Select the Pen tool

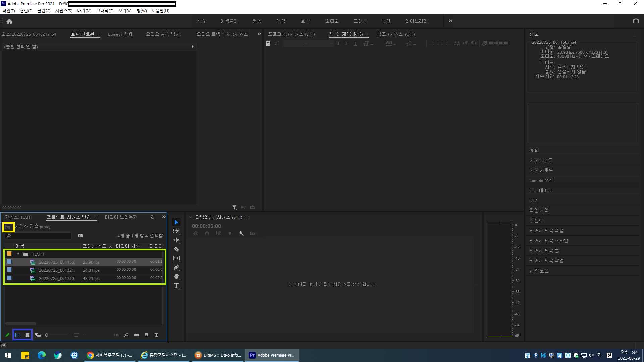(x=176, y=267)
